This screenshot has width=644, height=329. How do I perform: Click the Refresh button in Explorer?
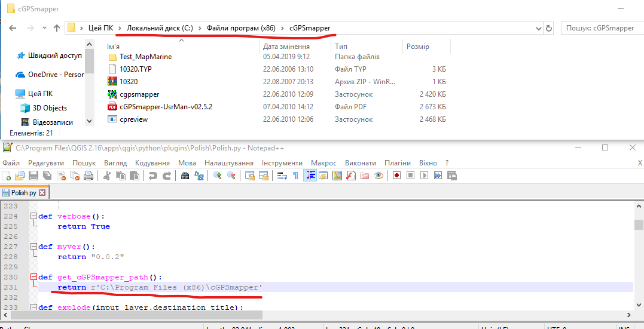(x=549, y=28)
